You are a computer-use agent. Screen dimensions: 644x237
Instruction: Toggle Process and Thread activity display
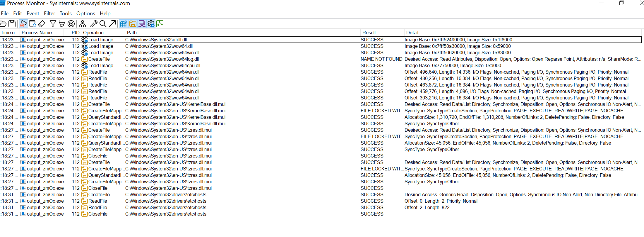(151, 24)
